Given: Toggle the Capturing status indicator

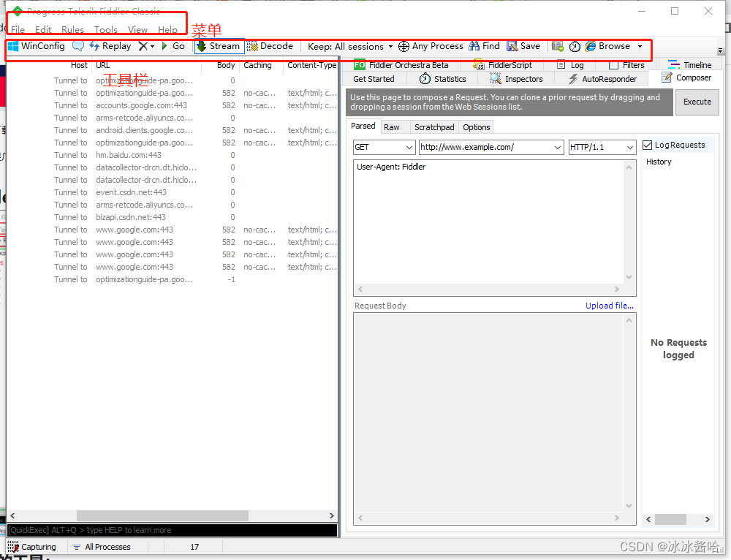Looking at the screenshot, I should click(31, 547).
